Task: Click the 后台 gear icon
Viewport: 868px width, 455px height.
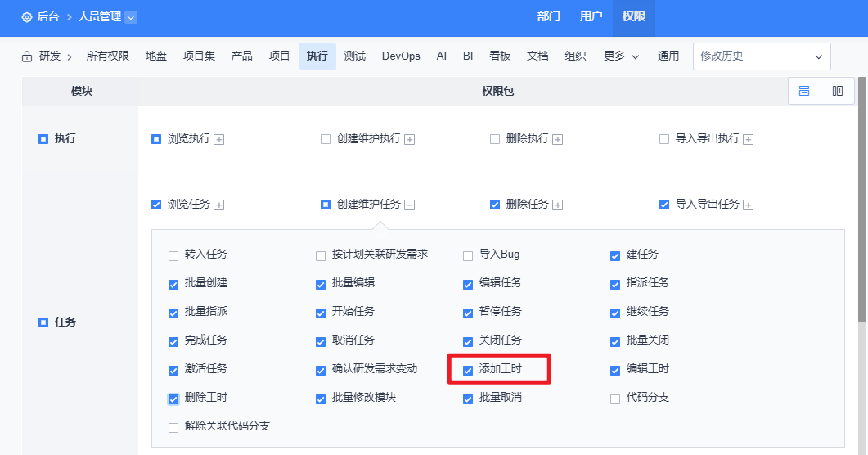Action: [27, 16]
